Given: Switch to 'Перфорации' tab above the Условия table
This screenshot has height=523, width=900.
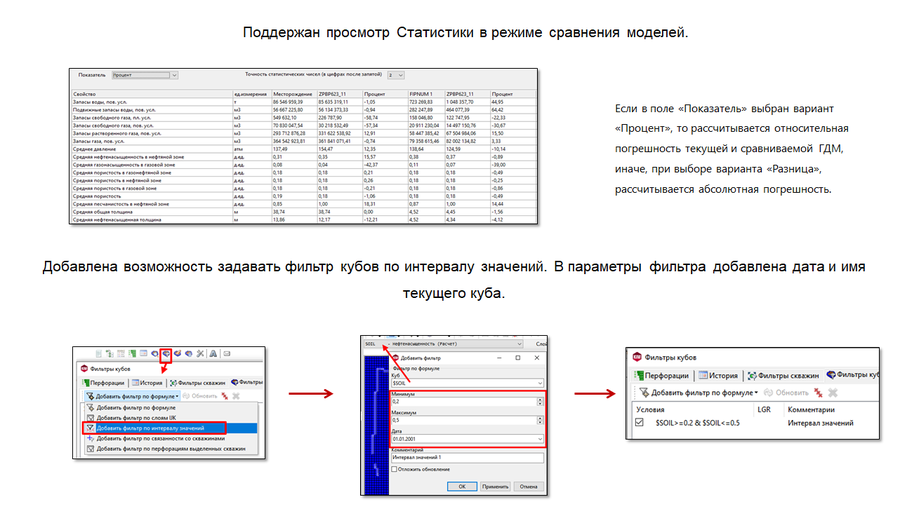Looking at the screenshot, I should pos(661,375).
